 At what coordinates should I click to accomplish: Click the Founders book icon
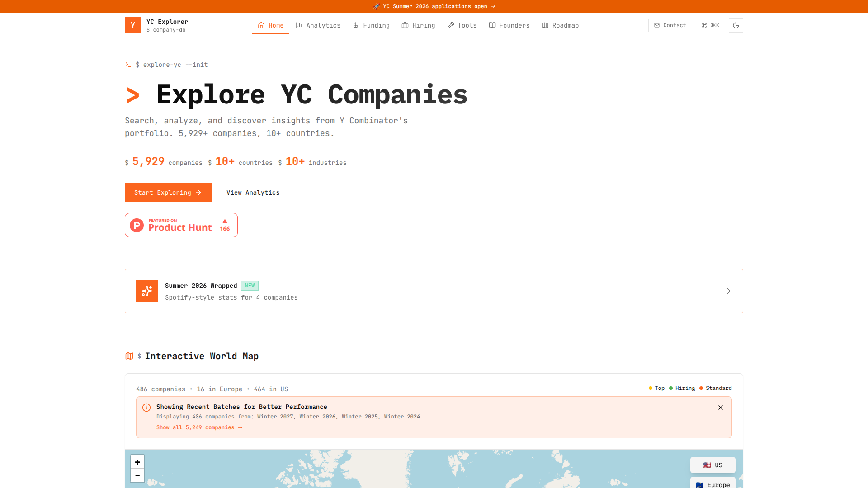click(x=492, y=25)
